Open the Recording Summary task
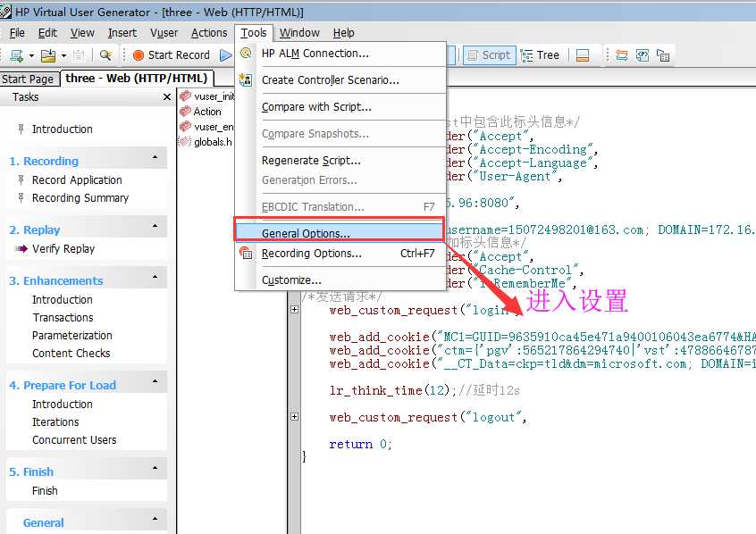 click(x=80, y=198)
